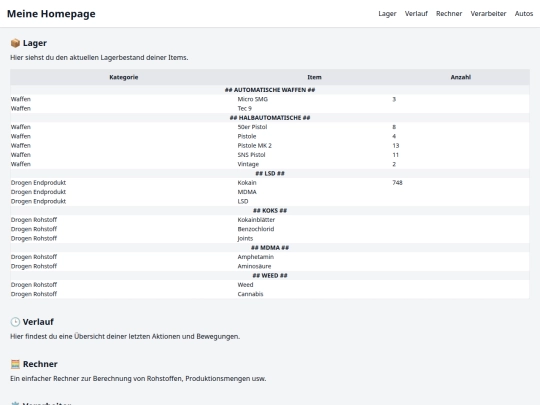This screenshot has width=540, height=405.
Task: Click the box icon beside Lager heading
Action: click(15, 43)
